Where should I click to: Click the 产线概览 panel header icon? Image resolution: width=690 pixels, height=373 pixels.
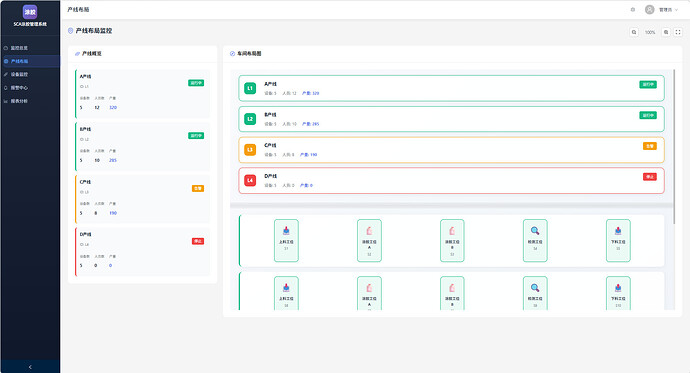[77, 54]
